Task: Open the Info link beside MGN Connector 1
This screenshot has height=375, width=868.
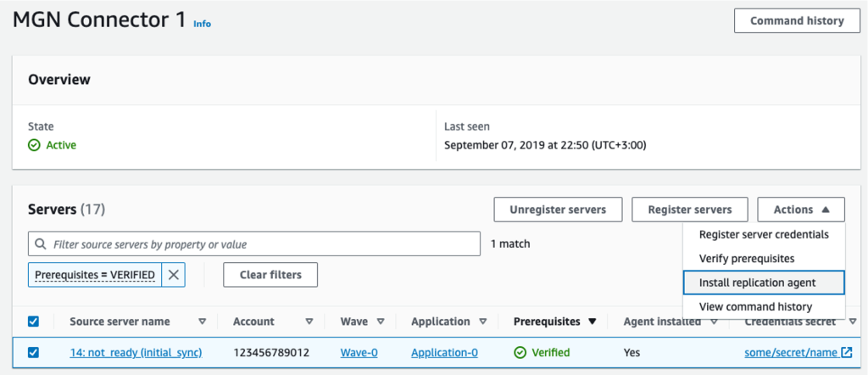Action: point(202,24)
